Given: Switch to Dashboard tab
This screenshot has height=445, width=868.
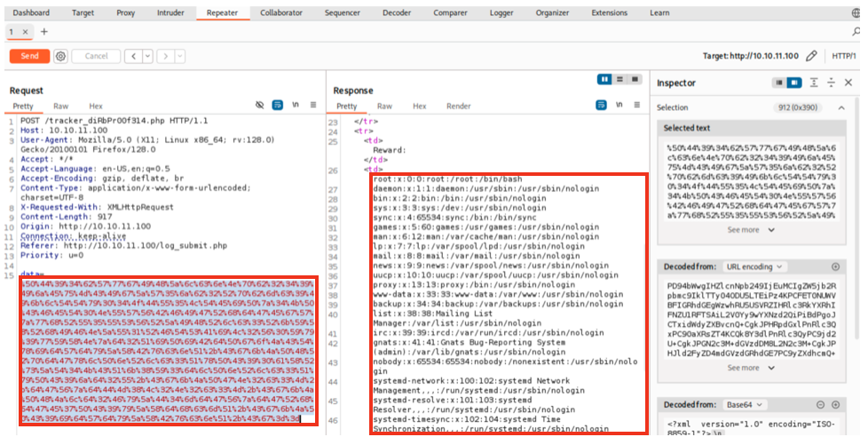Looking at the screenshot, I should point(31,12).
